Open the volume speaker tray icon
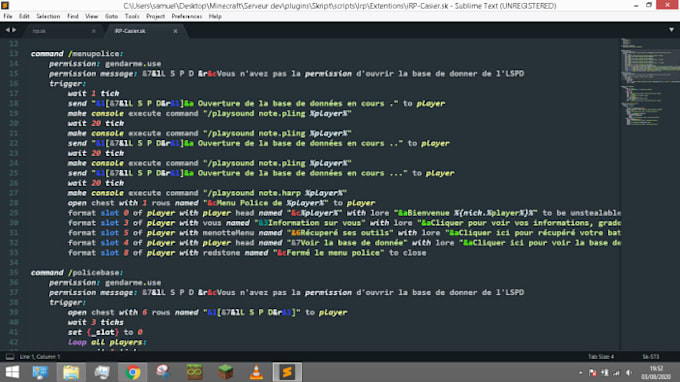The height and width of the screenshot is (382, 680). [628, 372]
